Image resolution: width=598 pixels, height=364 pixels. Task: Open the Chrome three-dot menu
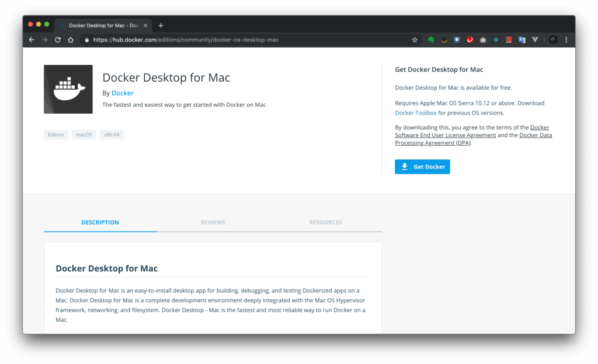point(566,40)
